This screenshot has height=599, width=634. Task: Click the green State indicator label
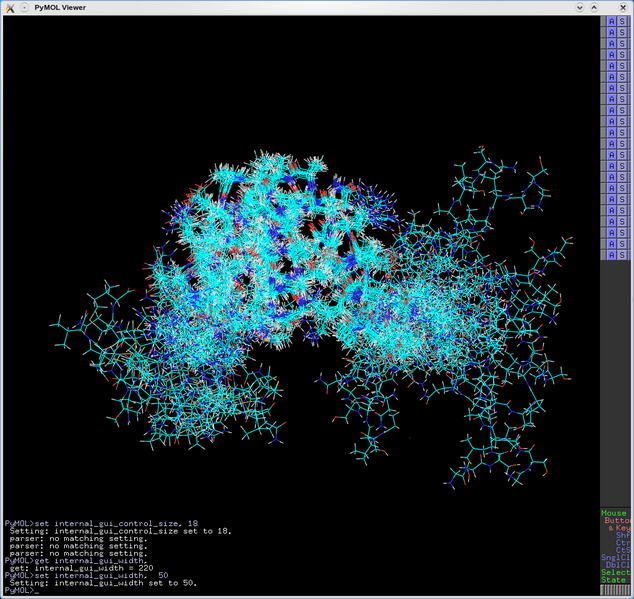pyautogui.click(x=614, y=580)
